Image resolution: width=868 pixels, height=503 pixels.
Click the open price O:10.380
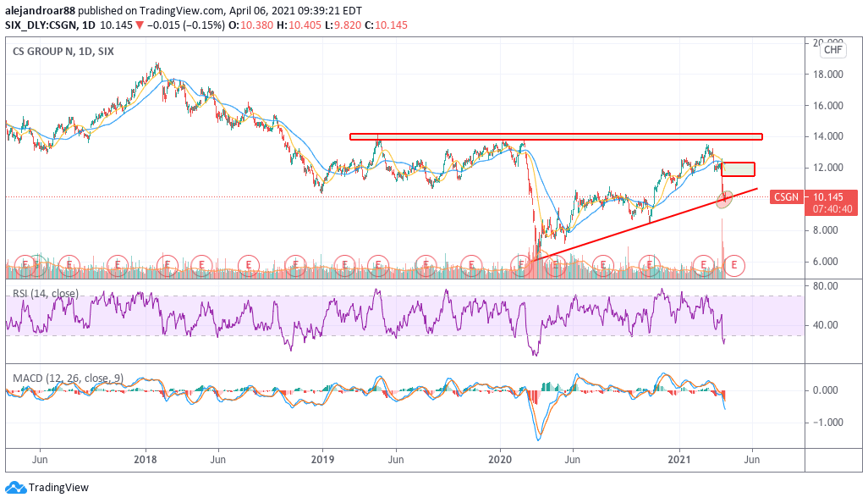(251, 25)
